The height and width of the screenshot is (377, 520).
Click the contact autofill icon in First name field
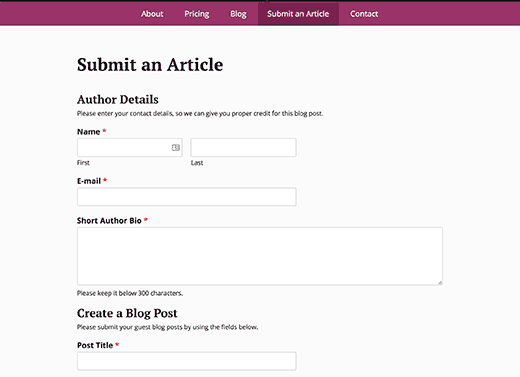click(176, 147)
